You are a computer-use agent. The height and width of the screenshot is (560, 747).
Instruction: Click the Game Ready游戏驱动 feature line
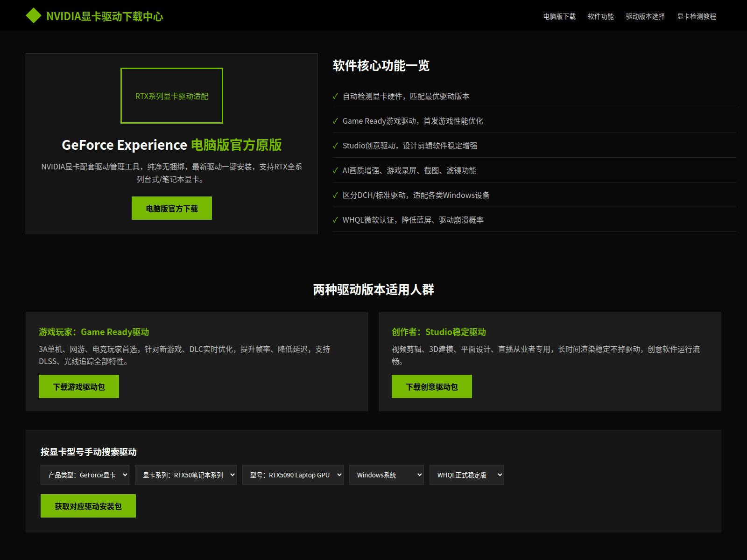click(534, 121)
